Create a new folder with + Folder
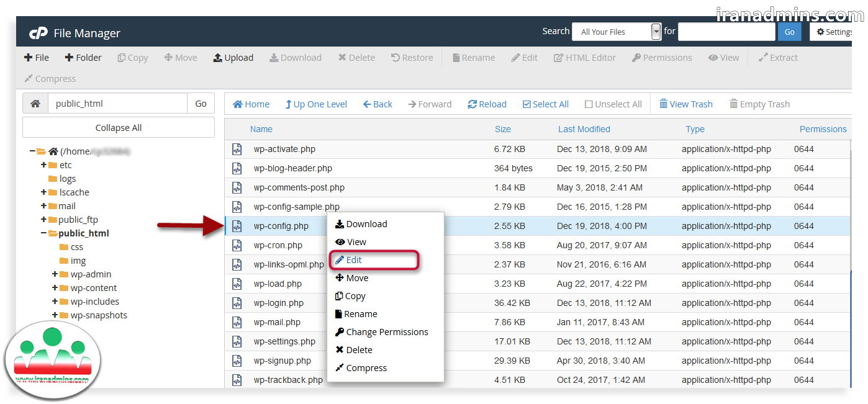 83,58
